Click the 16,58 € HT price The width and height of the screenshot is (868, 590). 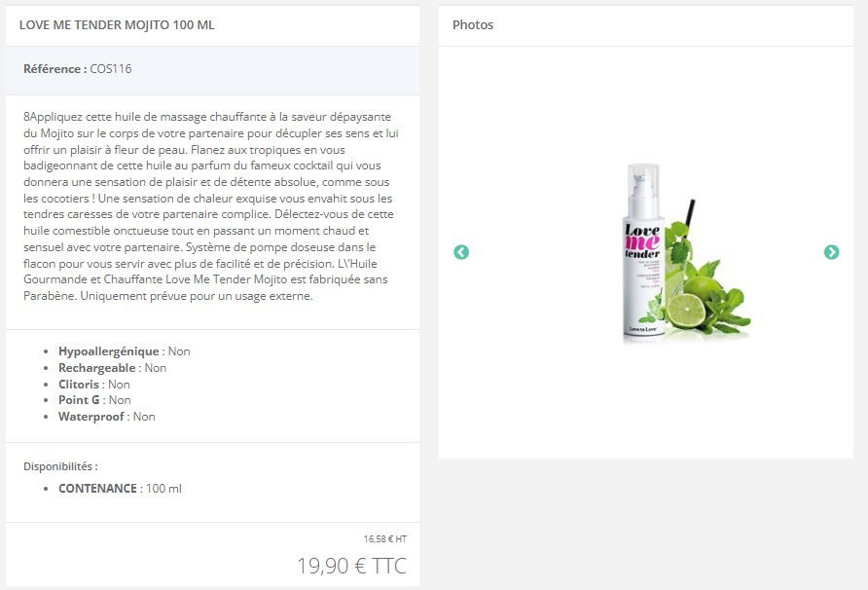tap(385, 538)
